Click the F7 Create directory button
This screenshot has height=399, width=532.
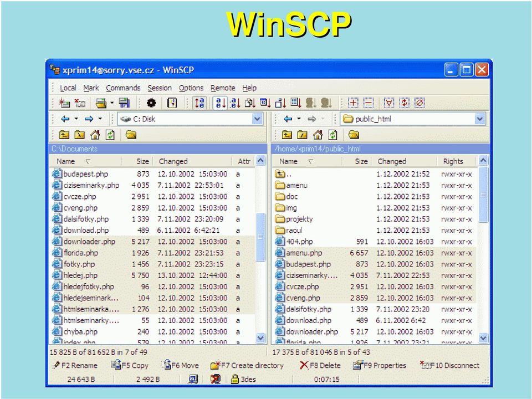tap(247, 365)
